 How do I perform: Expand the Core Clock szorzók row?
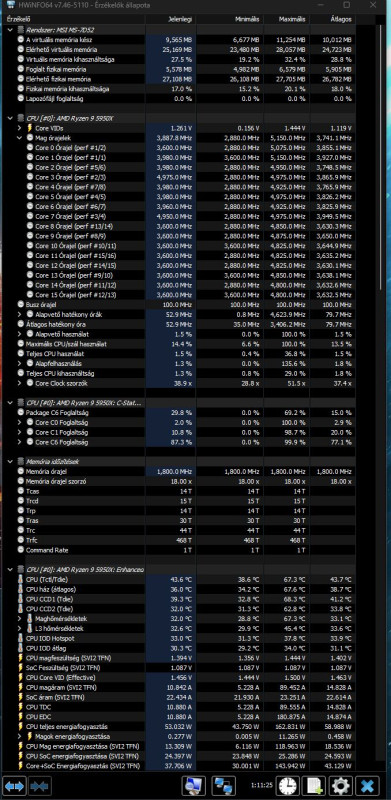point(19,383)
